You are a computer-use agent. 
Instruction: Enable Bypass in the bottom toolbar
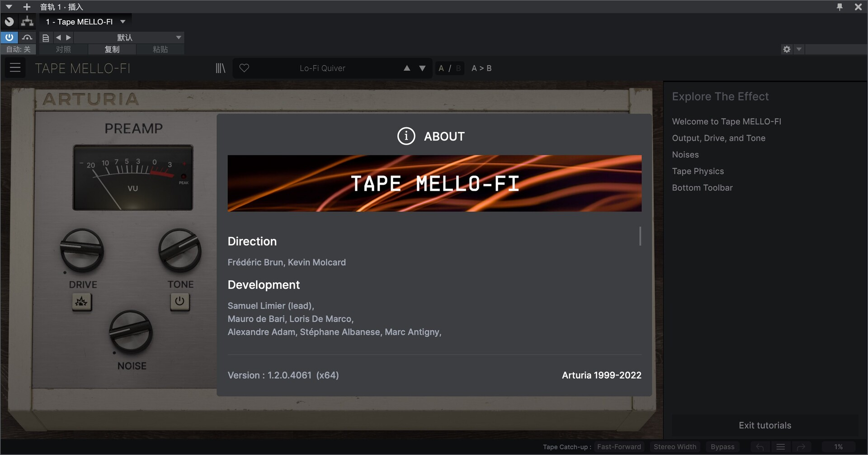[722, 446]
